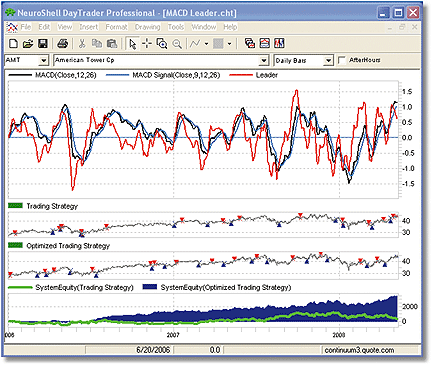Open the Help menu
This screenshot has width=432, height=366.
click(x=230, y=27)
